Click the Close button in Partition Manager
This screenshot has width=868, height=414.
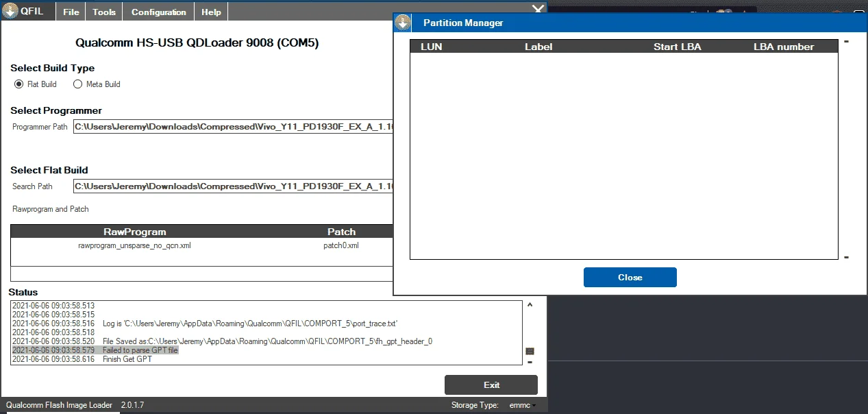(x=630, y=277)
